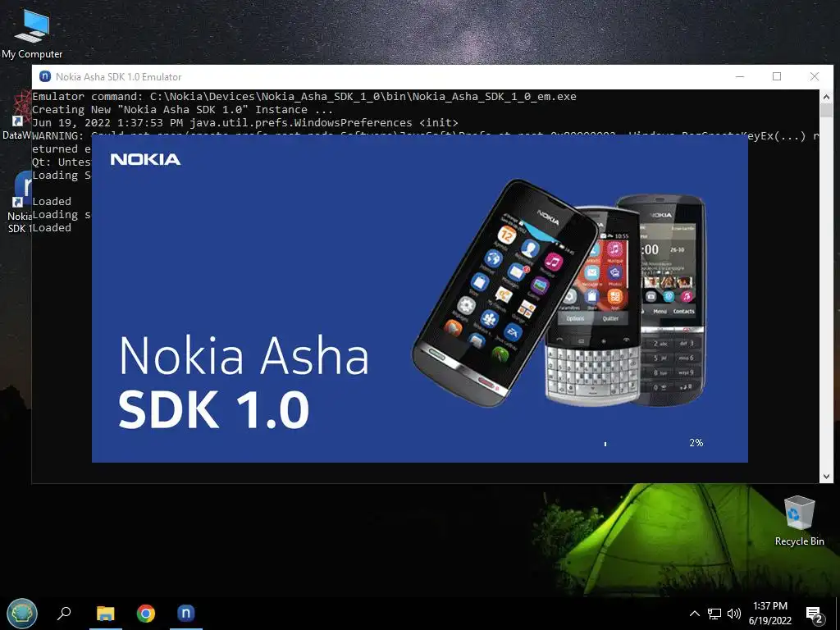Open the My Computer desktop icon
This screenshot has width=840, height=630.
pos(32,33)
